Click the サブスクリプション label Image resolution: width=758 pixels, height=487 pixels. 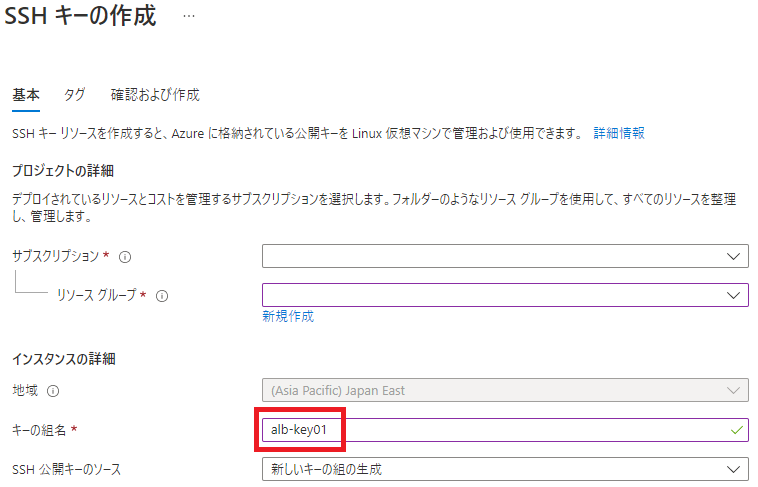(x=55, y=256)
